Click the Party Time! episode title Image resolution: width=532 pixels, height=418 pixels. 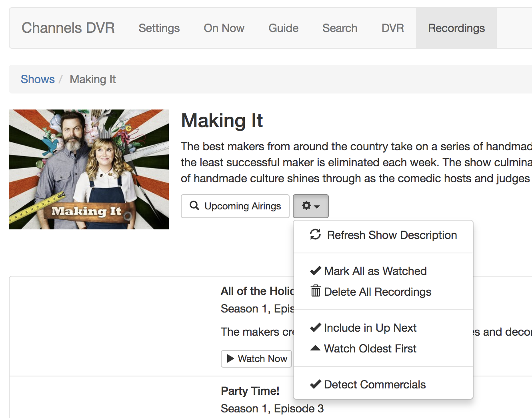click(250, 391)
